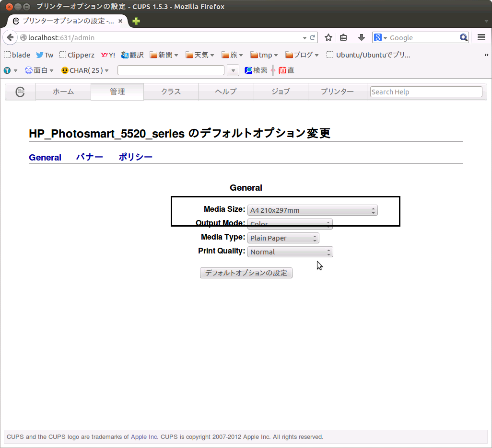
Task: Show more bookmarks with the chevron
Action: tap(486, 55)
